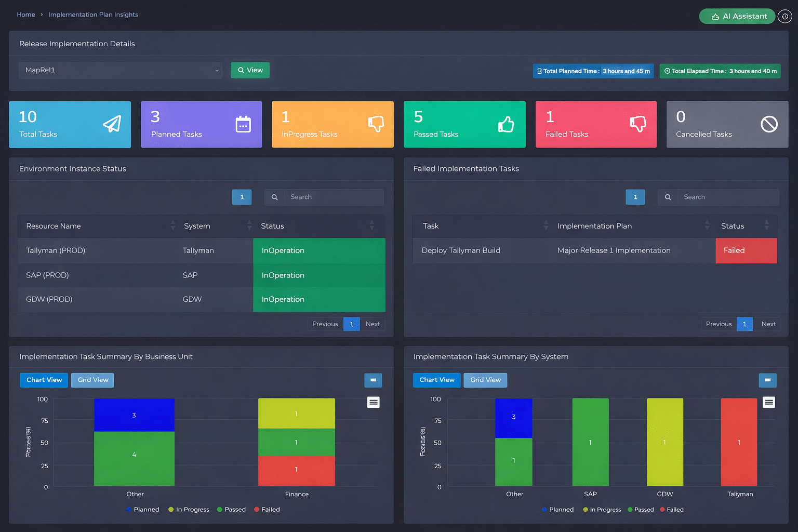This screenshot has width=798, height=532.
Task: Open the MapRel1 release dropdown
Action: (121, 70)
